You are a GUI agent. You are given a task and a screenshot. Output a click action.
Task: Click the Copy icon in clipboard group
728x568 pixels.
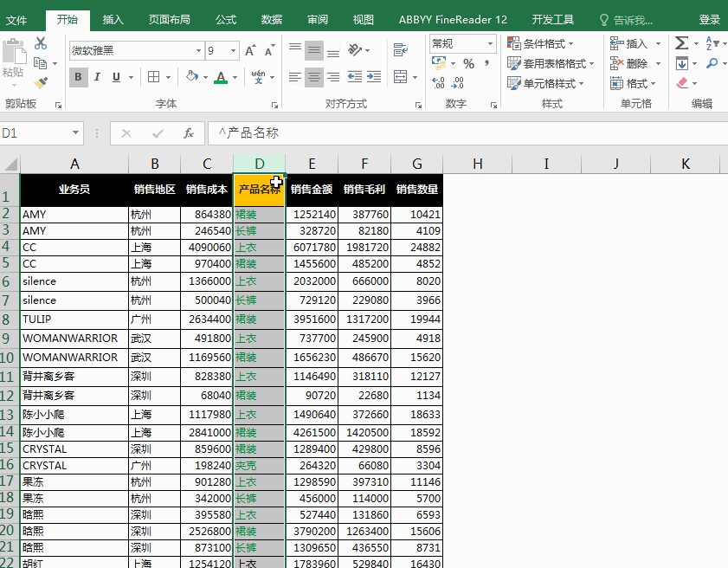pos(41,62)
